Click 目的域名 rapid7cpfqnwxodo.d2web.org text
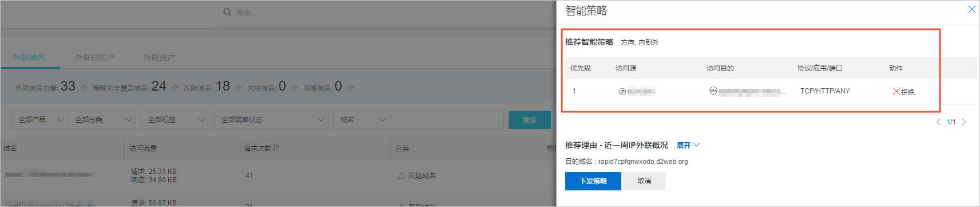Viewport: 980px width, 207px height. click(643, 162)
